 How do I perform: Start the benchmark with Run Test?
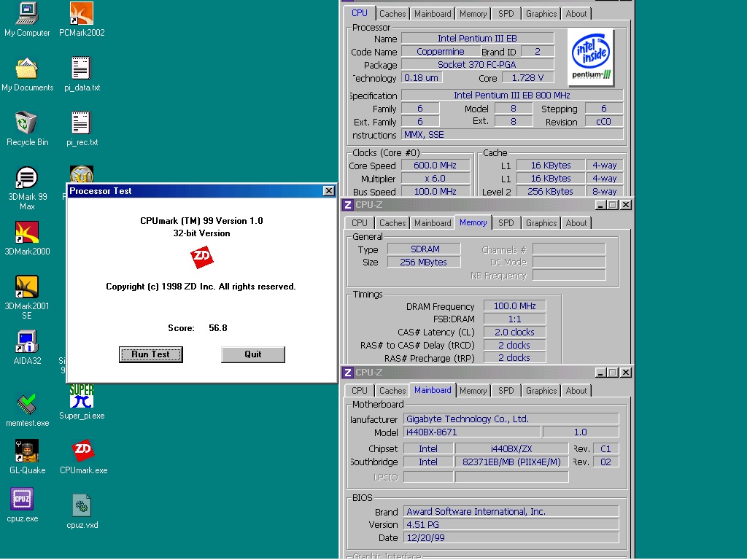[150, 354]
